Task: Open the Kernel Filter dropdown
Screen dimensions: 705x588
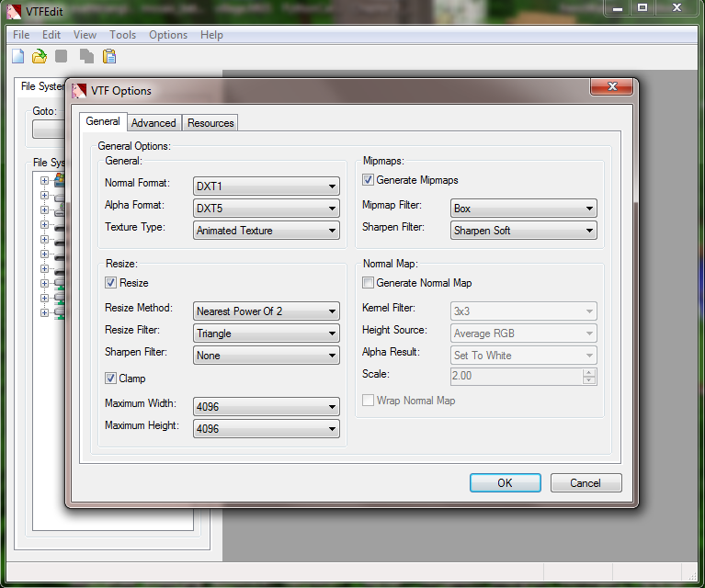Action: (523, 311)
